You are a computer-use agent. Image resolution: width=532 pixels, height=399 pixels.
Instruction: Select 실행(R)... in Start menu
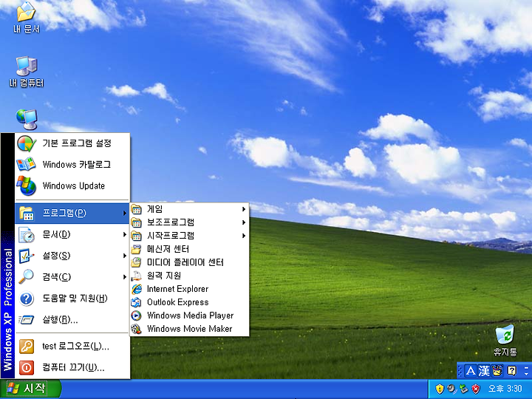(72, 320)
